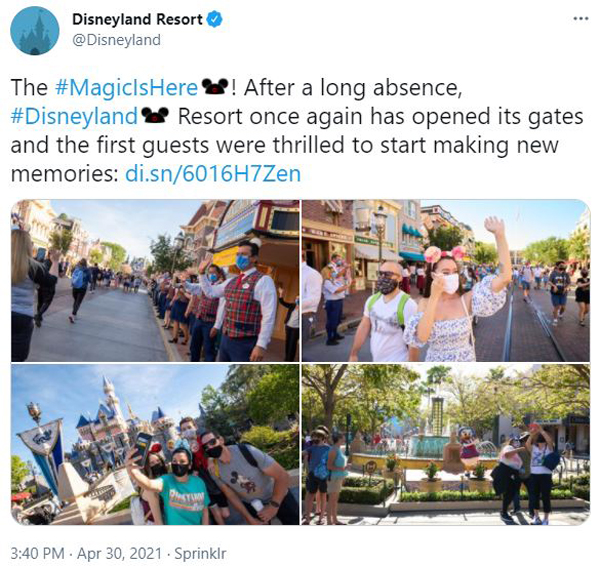Open the three-dot more options menu

tap(581, 18)
